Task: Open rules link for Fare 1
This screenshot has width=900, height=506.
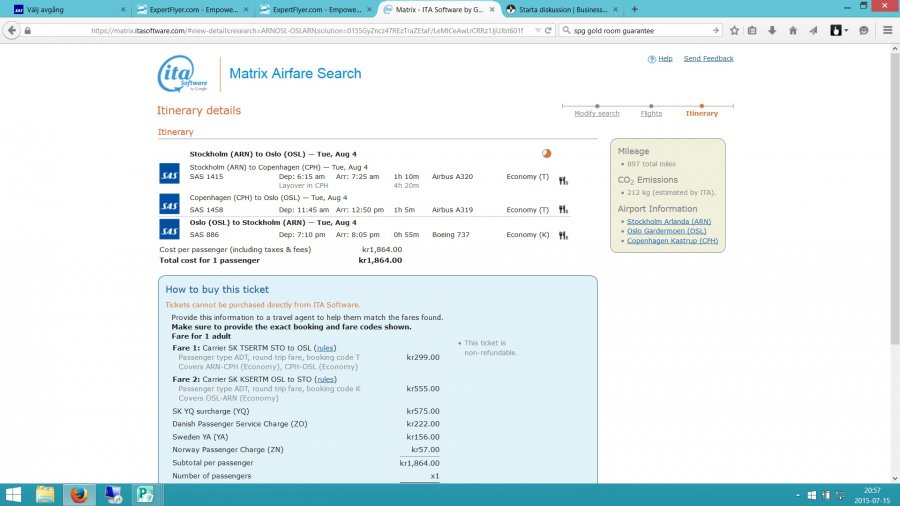Action: (x=325, y=348)
